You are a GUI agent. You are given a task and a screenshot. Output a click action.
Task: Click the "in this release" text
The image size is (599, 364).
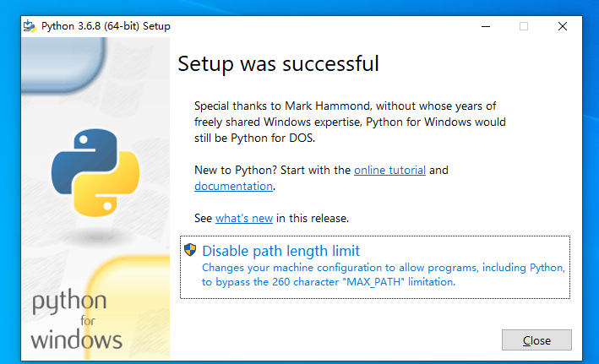[x=313, y=218]
